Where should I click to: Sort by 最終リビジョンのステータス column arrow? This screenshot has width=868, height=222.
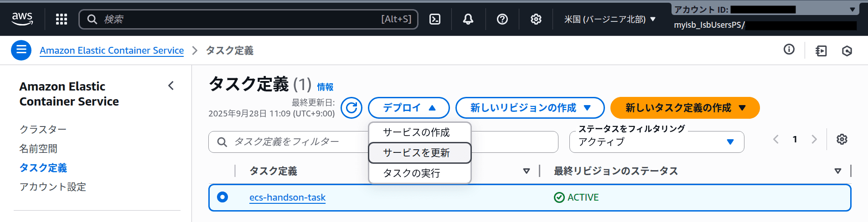click(x=838, y=171)
